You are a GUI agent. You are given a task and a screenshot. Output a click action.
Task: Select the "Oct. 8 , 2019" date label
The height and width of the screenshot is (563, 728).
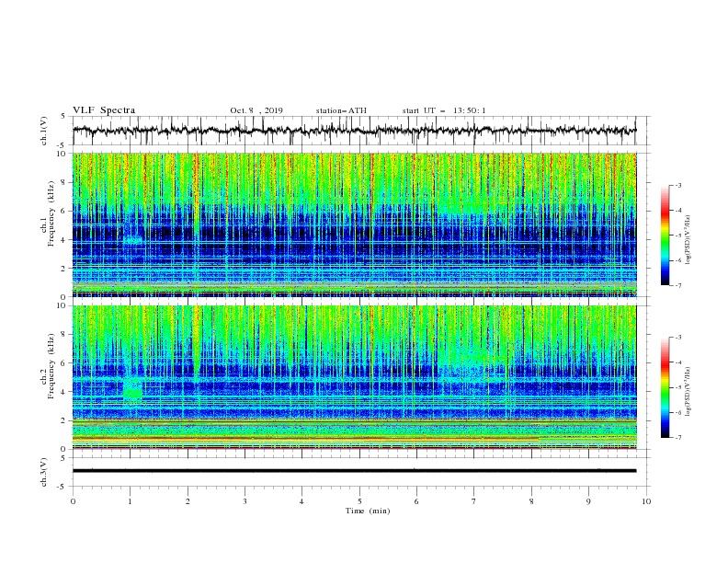point(256,110)
